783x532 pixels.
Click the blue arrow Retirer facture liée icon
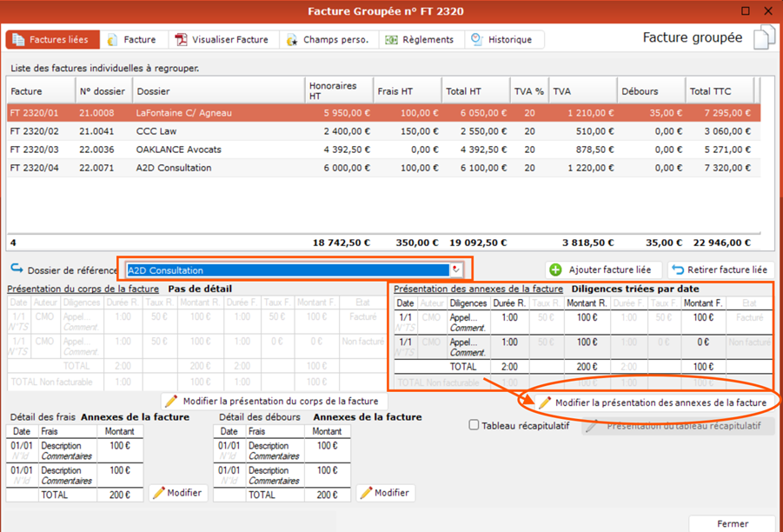tap(678, 270)
